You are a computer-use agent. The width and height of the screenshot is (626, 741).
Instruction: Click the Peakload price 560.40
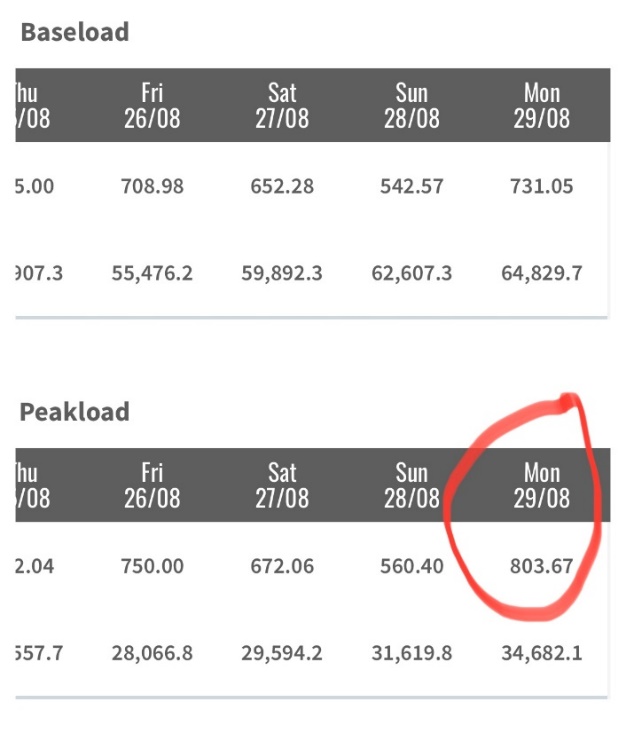pos(412,566)
